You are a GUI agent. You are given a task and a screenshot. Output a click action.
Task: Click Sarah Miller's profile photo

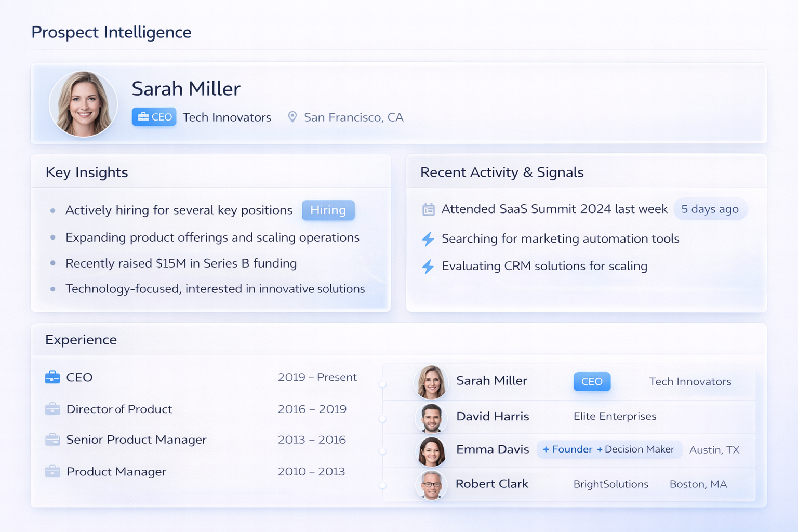pos(83,103)
